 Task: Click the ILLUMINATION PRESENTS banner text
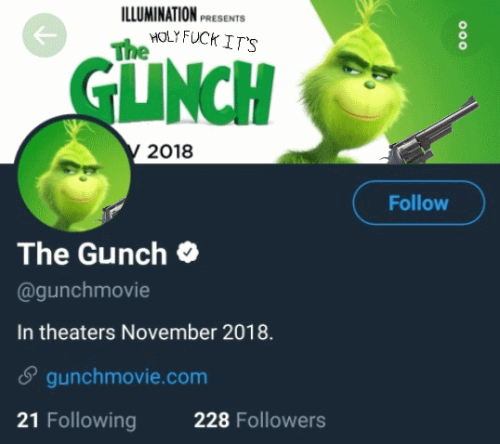[183, 15]
